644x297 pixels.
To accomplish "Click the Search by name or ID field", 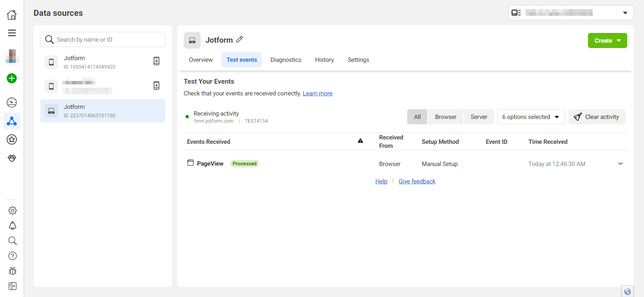I will pos(107,40).
